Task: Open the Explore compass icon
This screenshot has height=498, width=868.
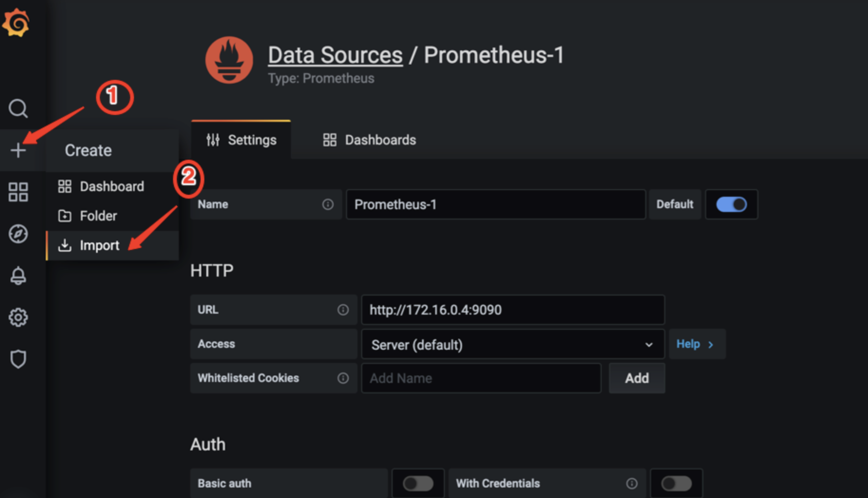Action: point(18,234)
